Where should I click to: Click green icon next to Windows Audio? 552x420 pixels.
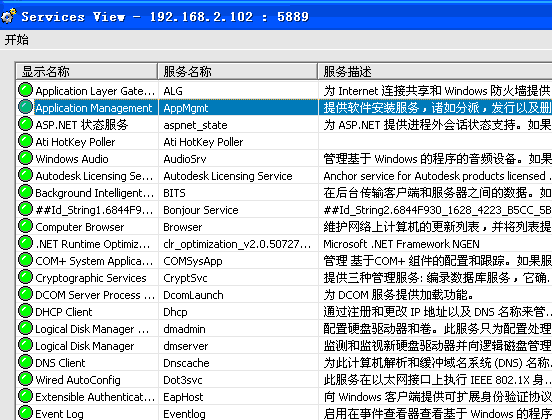click(25, 158)
